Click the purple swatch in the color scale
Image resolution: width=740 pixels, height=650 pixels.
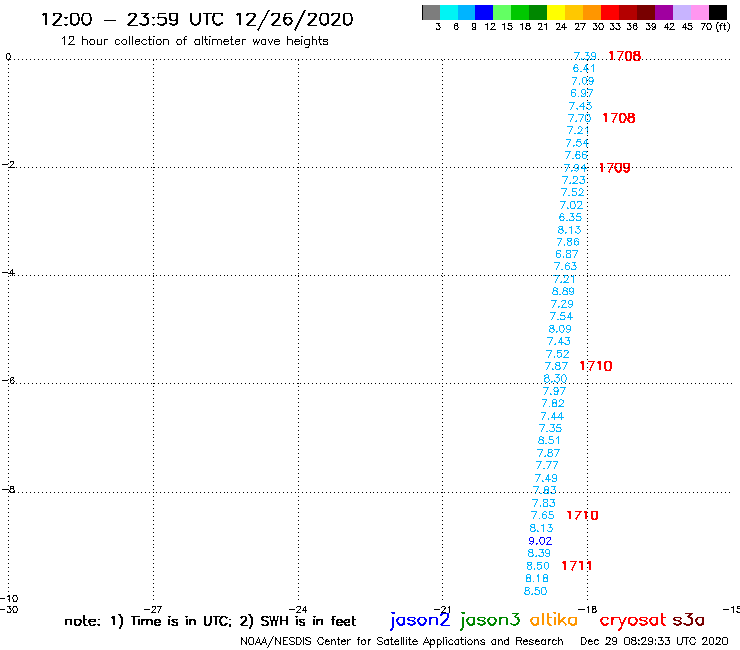[x=664, y=12]
